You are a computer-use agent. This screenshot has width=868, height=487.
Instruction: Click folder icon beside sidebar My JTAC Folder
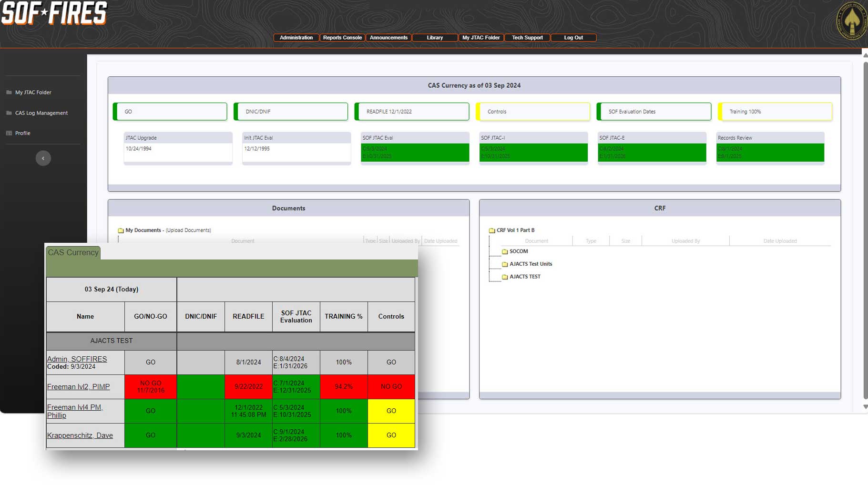pos(9,92)
